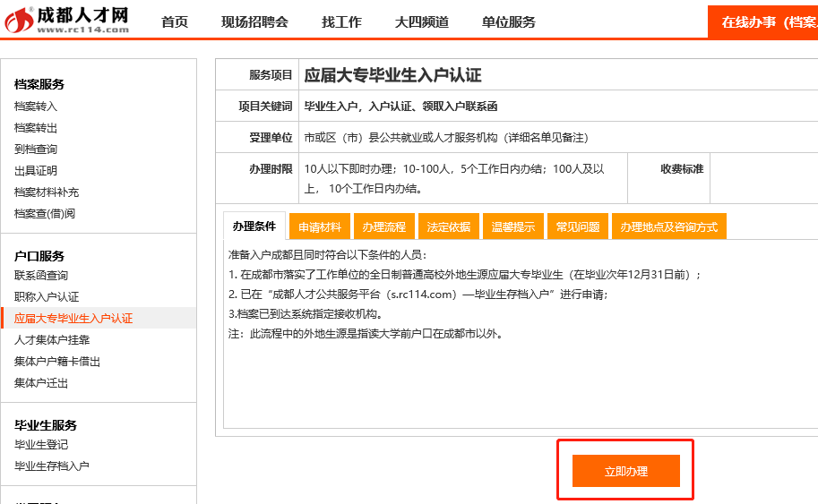Select the 办理条件 tab
Viewport: 818px width, 504px height.
254,226
